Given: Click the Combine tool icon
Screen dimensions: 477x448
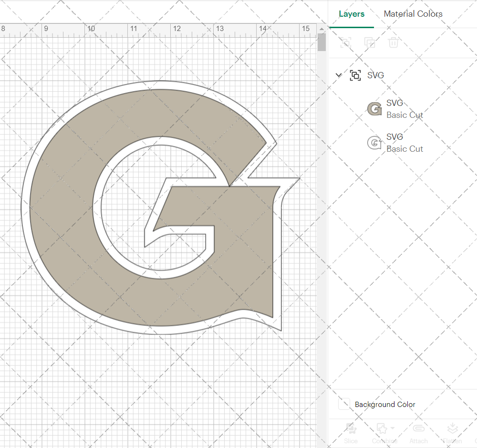Looking at the screenshot, I should [x=382, y=428].
